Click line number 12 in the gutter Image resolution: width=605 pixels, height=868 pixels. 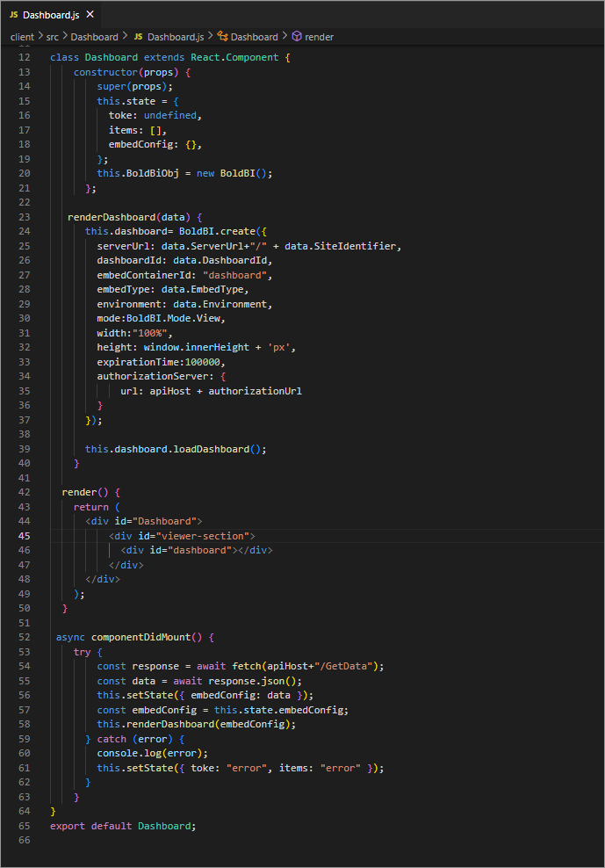pyautogui.click(x=24, y=57)
